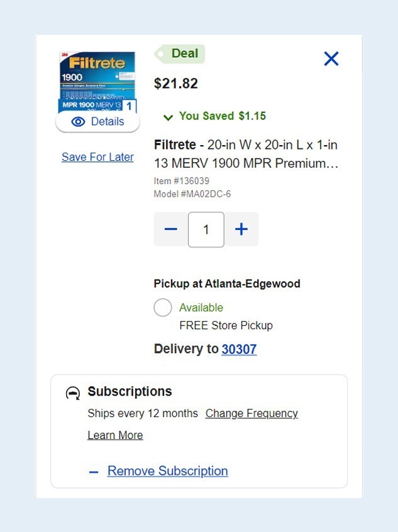
Task: Click the Ships every 12 months text
Action: tap(145, 413)
